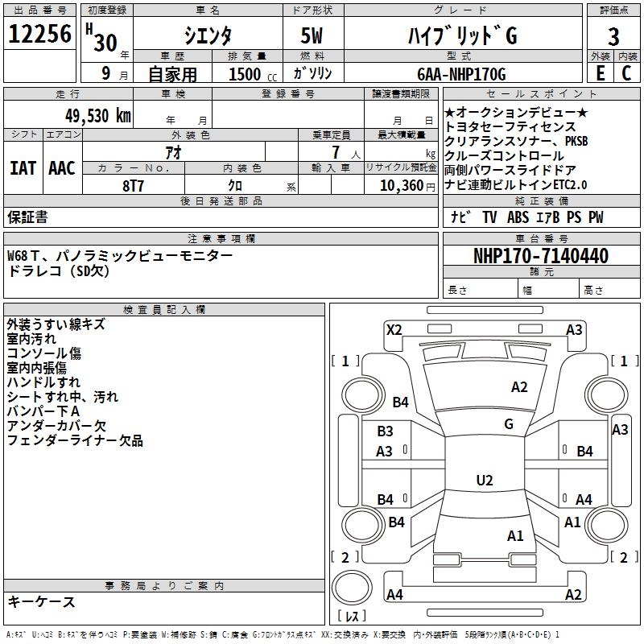
Task: Click the chassis number NHP170-7140440
Action: 541,255
